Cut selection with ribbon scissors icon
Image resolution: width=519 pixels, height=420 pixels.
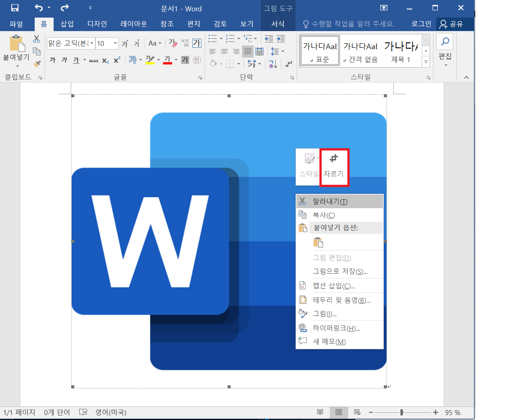36,39
